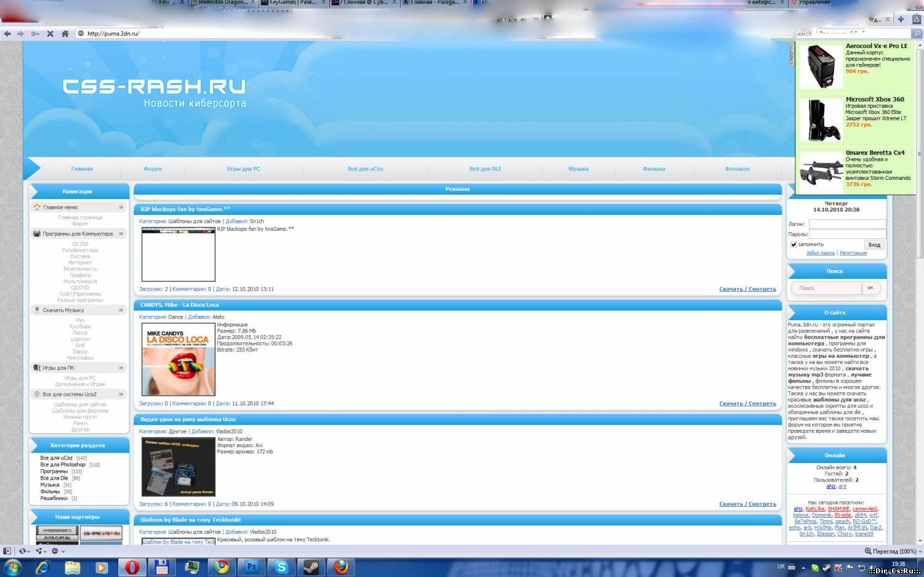
Task: Toggle the Opera panel icon in status bar
Action: (x=7, y=551)
